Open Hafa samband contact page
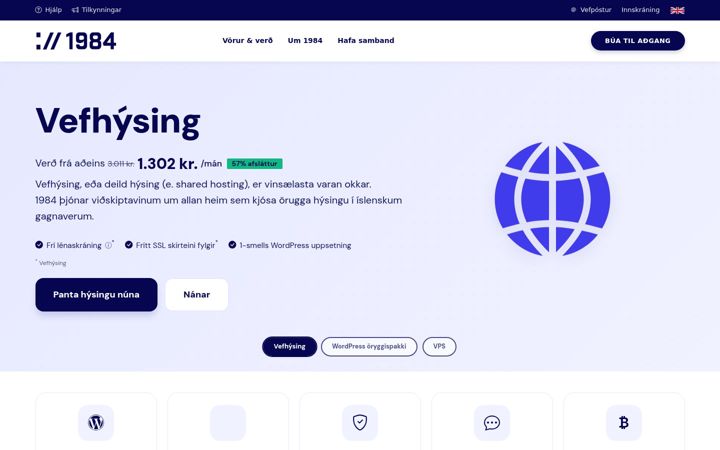Viewport: 720px width, 450px height. point(366,40)
